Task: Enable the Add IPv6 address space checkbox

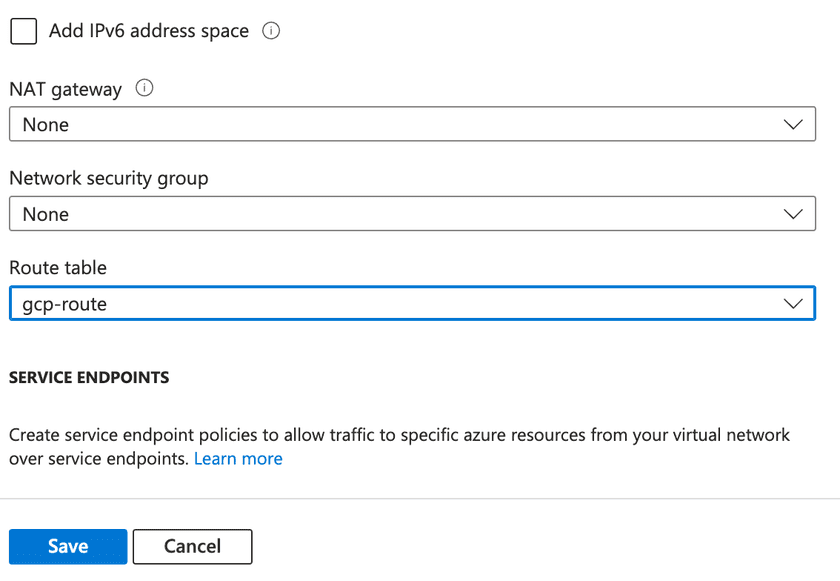Action: 23,31
